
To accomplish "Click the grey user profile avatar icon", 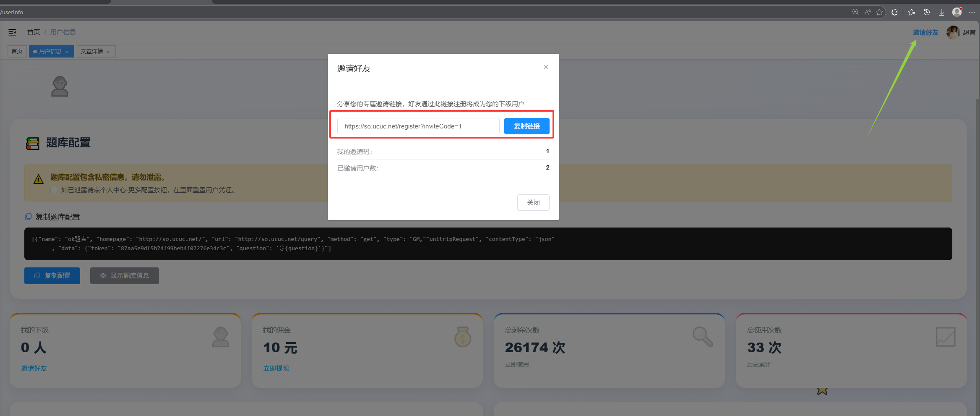I will tap(60, 86).
